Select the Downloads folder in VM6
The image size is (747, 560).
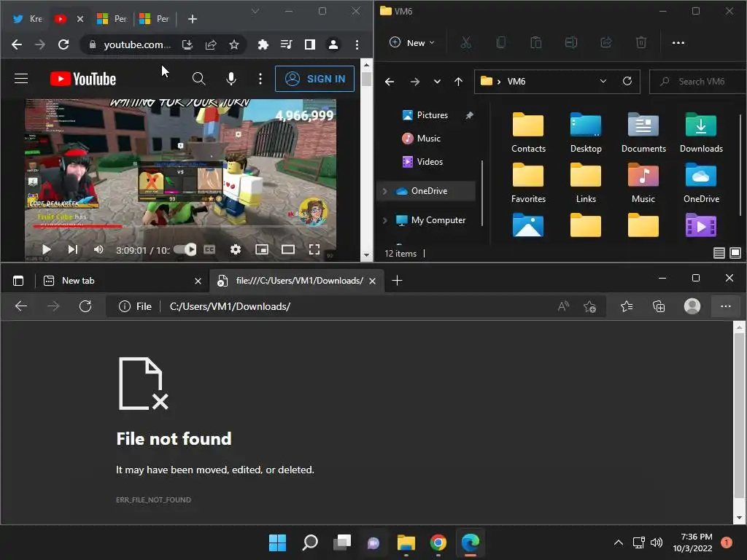[x=701, y=133]
